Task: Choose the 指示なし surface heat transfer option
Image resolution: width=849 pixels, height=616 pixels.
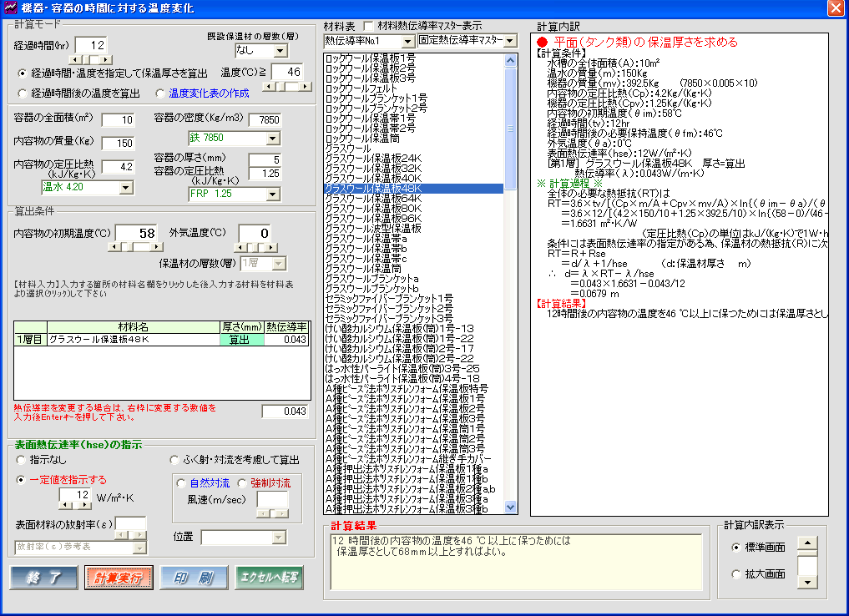Action: coord(23,459)
